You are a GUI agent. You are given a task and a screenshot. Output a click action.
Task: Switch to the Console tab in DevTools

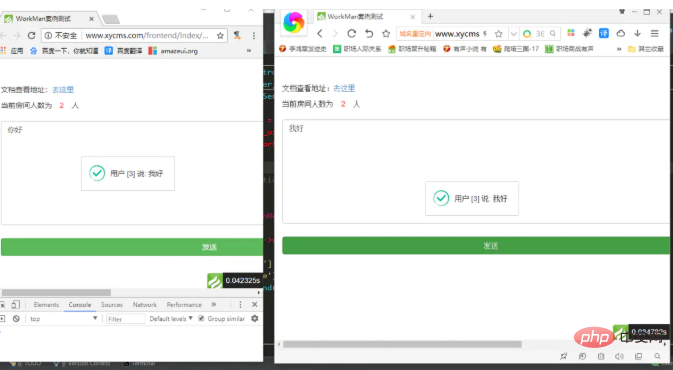click(x=80, y=304)
